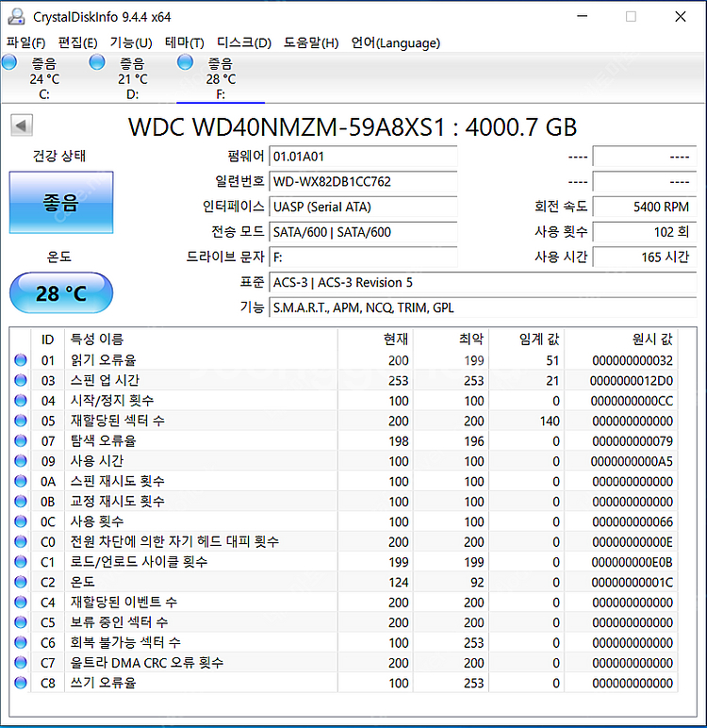Click the ID column header
Image resolution: width=707 pixels, height=728 pixels.
point(47,339)
